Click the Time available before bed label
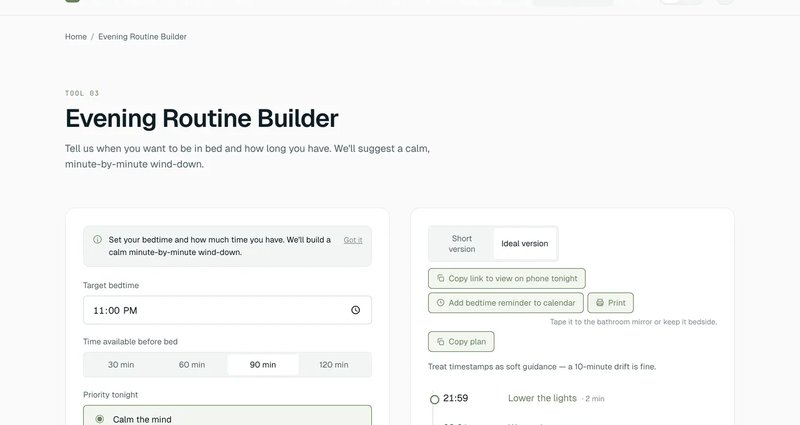This screenshot has width=800, height=425. [130, 342]
